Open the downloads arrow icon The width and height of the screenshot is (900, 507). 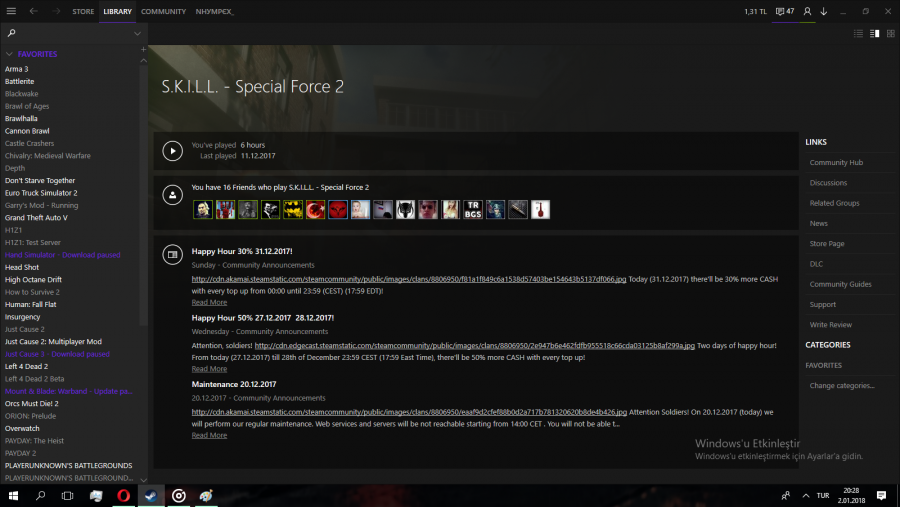pyautogui.click(x=824, y=11)
